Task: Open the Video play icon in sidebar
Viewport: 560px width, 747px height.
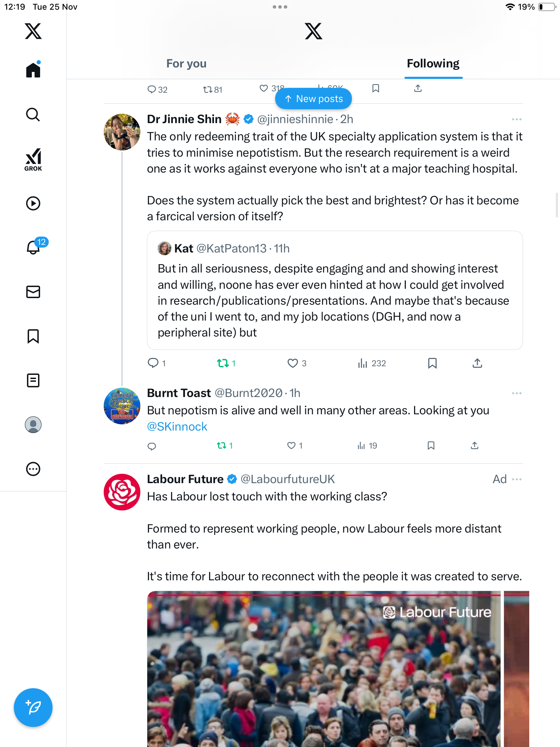Action: coord(33,203)
